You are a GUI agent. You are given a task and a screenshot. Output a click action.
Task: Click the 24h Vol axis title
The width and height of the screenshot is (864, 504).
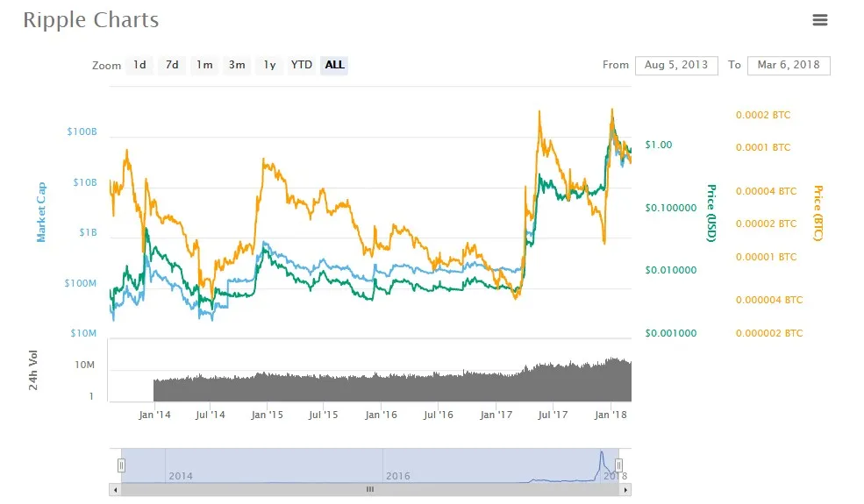33,370
